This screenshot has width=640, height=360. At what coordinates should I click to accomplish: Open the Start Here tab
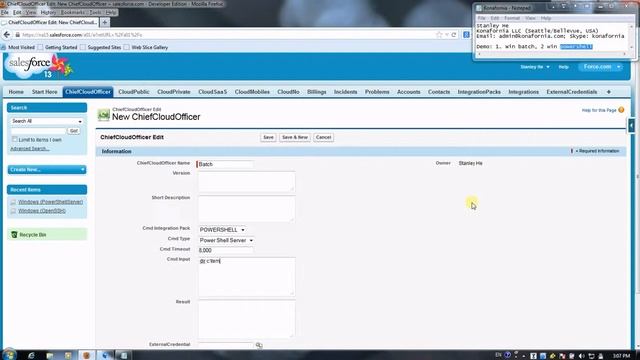pyautogui.click(x=44, y=92)
